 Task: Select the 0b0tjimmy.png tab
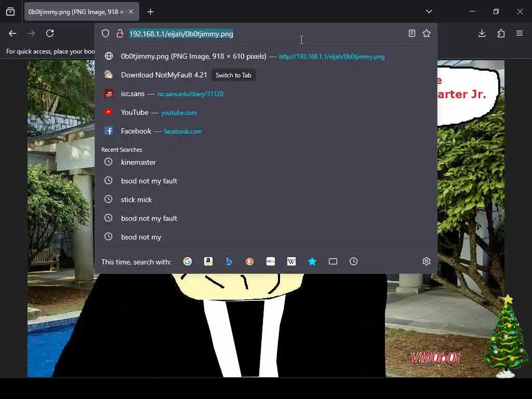[82, 12]
